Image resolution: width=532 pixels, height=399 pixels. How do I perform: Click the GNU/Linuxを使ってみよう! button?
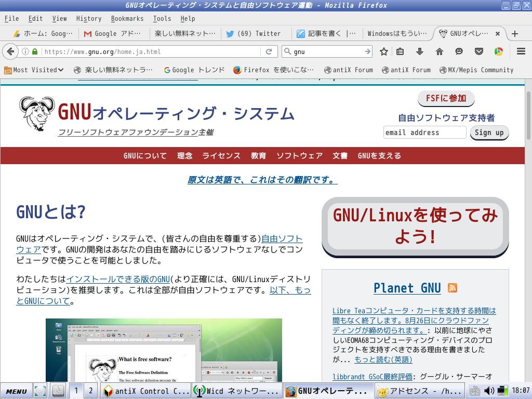415,227
